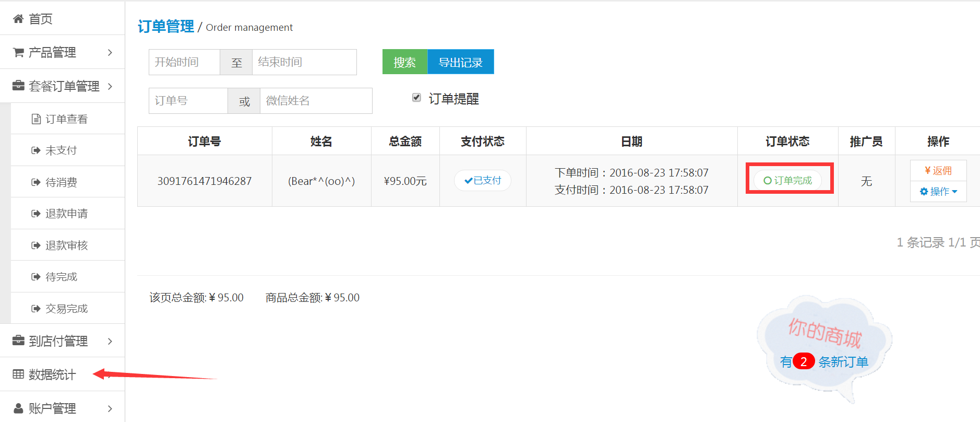
Task: Go to 退款申请 in sidebar
Action: (66, 214)
